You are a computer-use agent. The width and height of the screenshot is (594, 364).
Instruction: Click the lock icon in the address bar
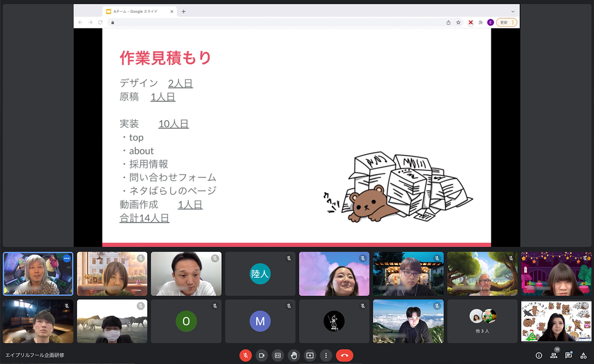113,23
